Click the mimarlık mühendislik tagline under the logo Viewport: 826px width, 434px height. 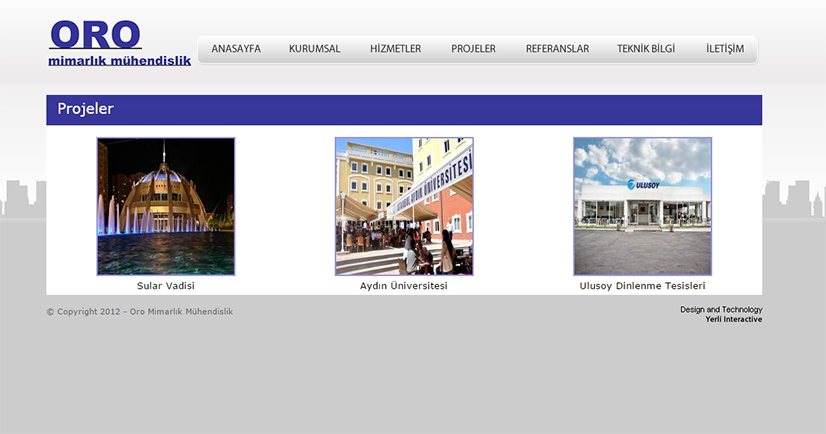click(x=119, y=61)
